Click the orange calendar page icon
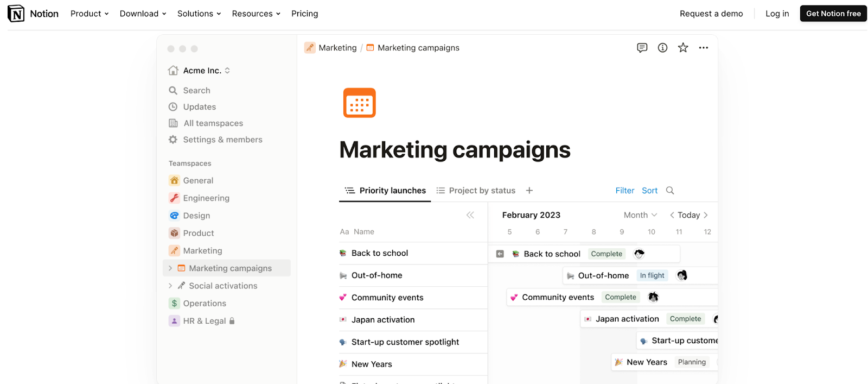 point(359,103)
